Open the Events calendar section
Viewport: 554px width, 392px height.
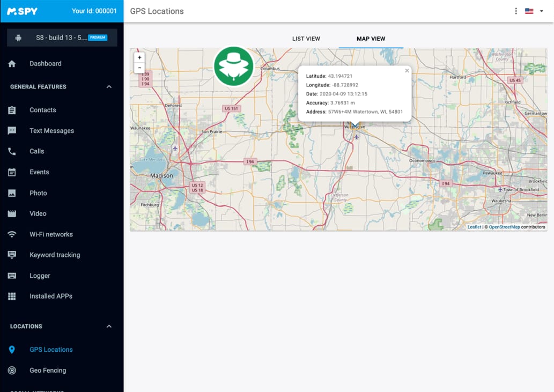pyautogui.click(x=12, y=172)
